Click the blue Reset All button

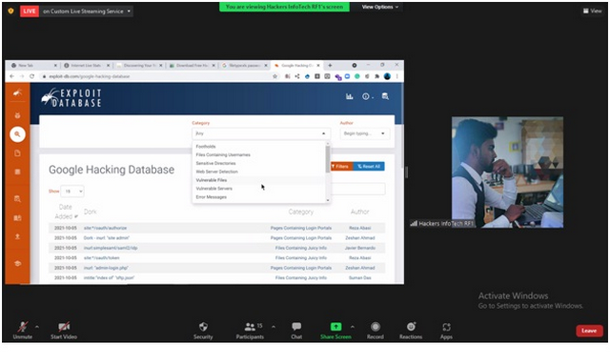pyautogui.click(x=369, y=167)
